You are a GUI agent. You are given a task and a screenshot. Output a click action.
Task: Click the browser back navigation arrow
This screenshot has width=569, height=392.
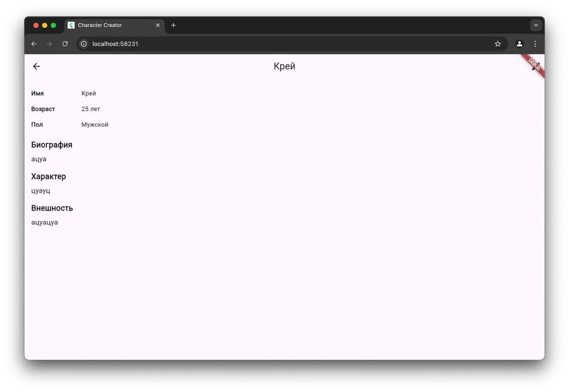pos(34,44)
